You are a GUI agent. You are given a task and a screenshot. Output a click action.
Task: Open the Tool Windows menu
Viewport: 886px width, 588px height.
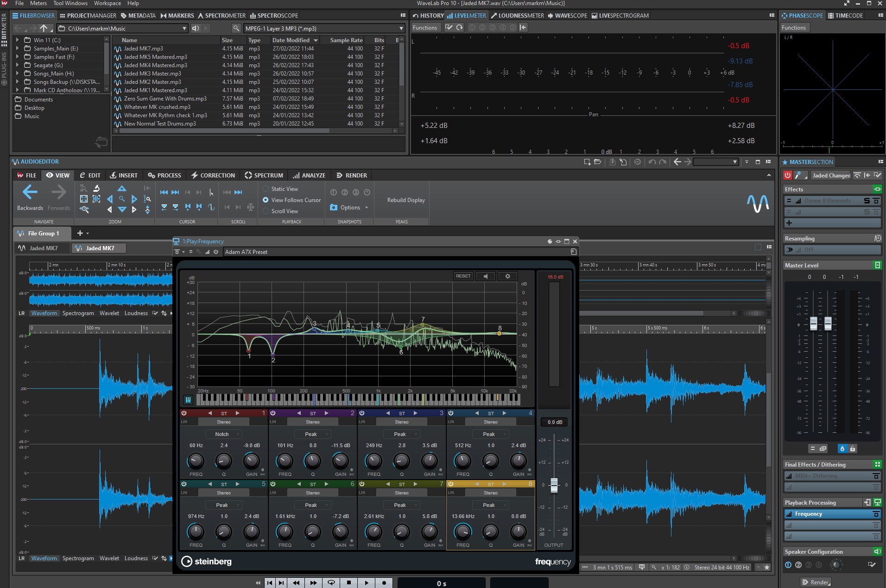(70, 3)
